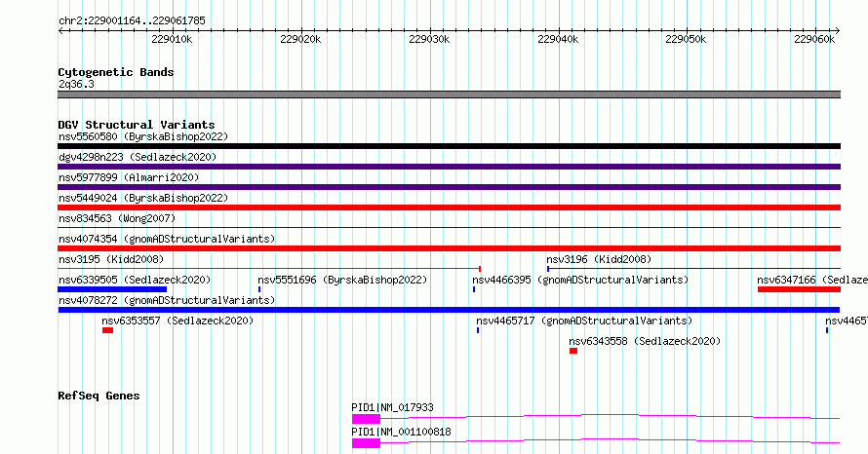Click label nsv5560580 (ByrskaBishop2022)
868x454 pixels.
point(143,136)
